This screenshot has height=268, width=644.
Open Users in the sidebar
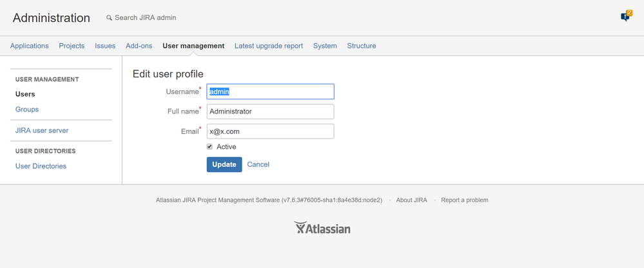25,94
